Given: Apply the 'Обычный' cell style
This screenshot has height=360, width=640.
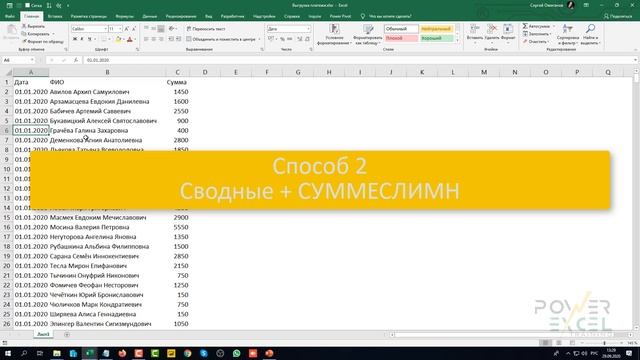Looking at the screenshot, I should (401, 29).
